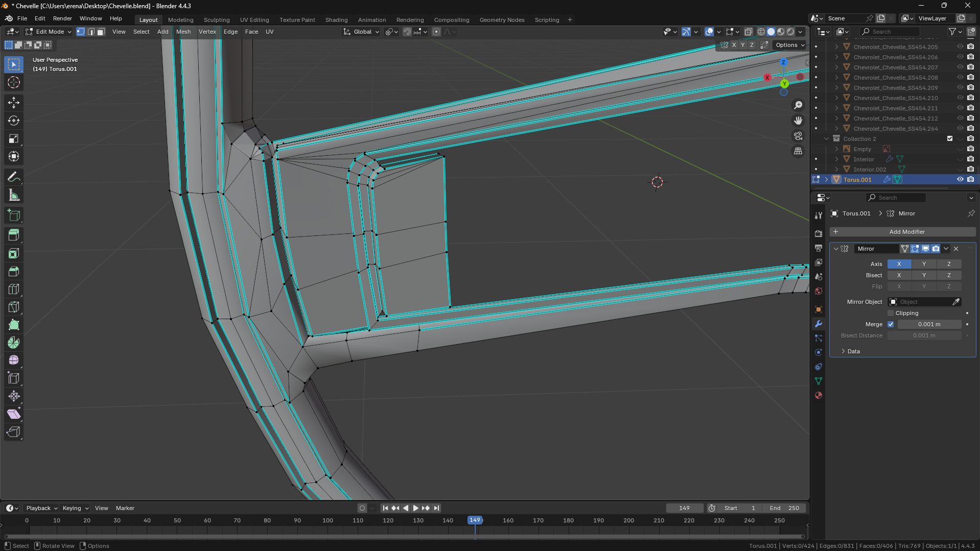Image resolution: width=980 pixels, height=551 pixels.
Task: Open the Render menu
Action: tap(62, 18)
